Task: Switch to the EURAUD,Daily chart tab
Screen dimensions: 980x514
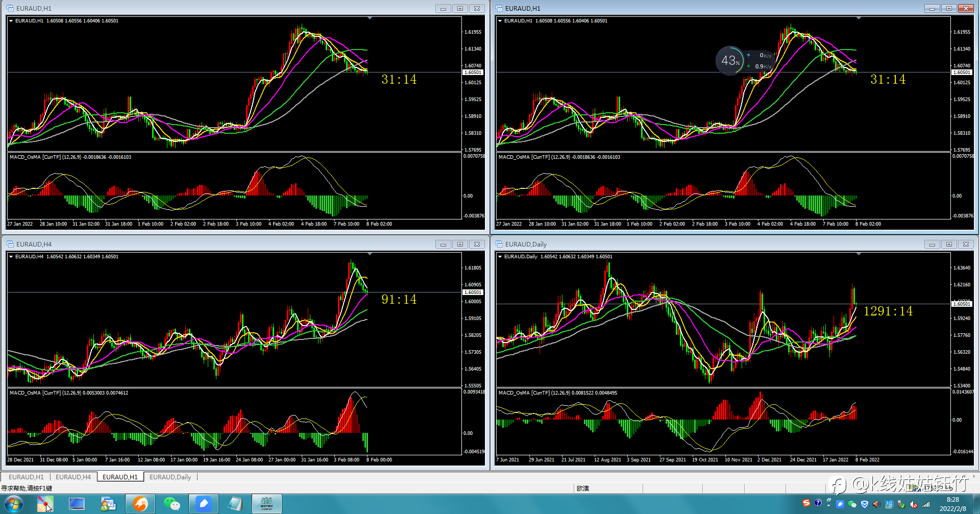Action: tap(170, 477)
